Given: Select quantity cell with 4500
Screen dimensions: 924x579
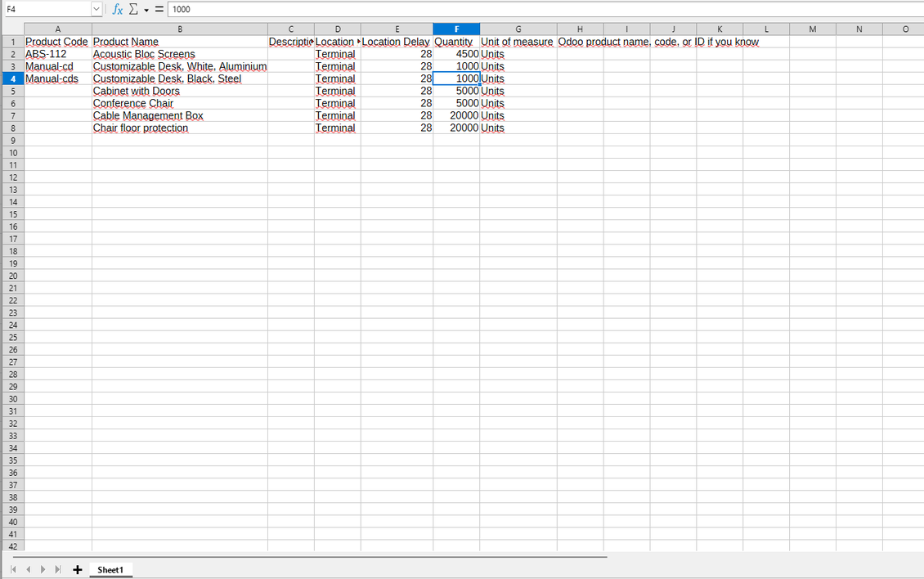Looking at the screenshot, I should pos(456,54).
